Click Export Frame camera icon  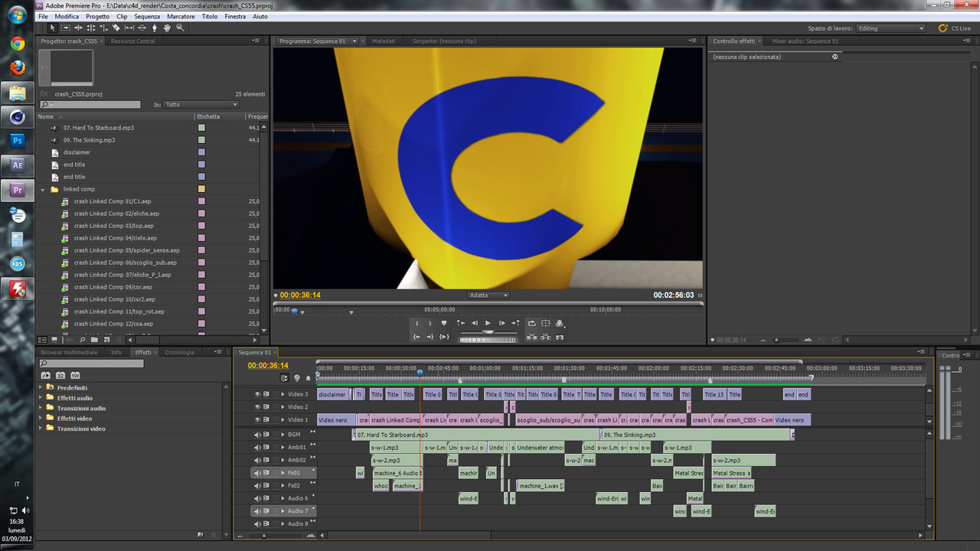click(x=560, y=337)
